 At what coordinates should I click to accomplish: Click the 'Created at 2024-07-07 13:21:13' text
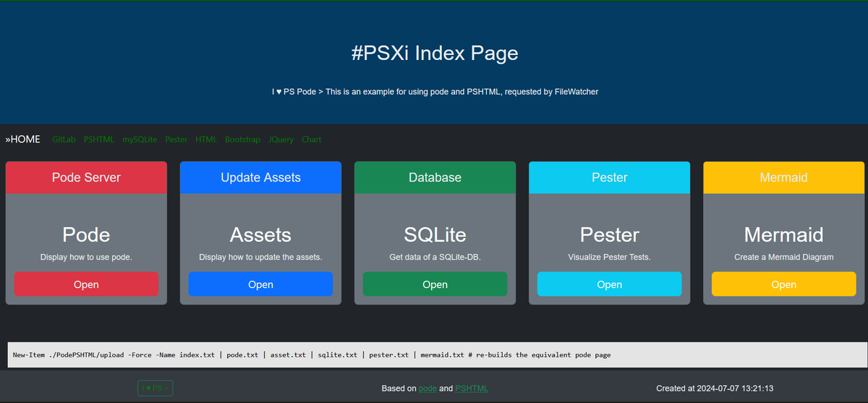pos(715,389)
